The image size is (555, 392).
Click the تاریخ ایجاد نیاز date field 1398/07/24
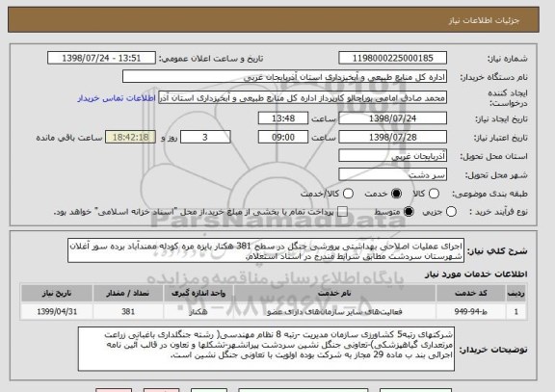[x=392, y=118]
